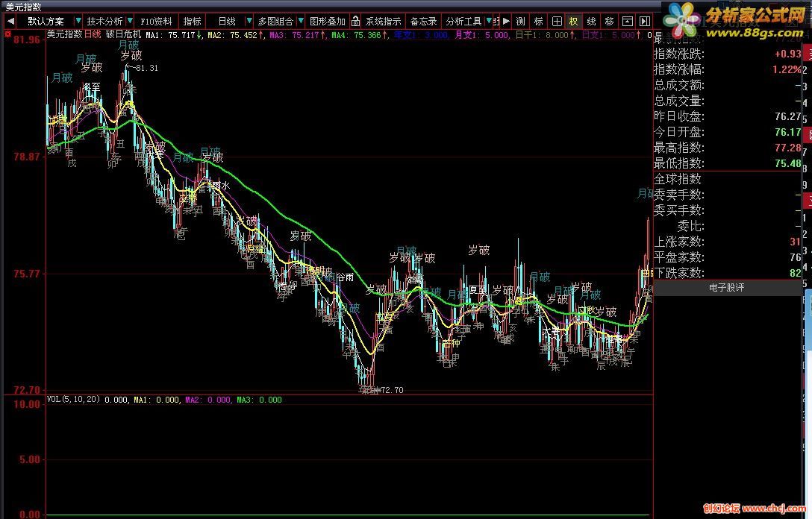This screenshot has width=812, height=519.
Task: Click the 移 move icon
Action: coord(610,21)
